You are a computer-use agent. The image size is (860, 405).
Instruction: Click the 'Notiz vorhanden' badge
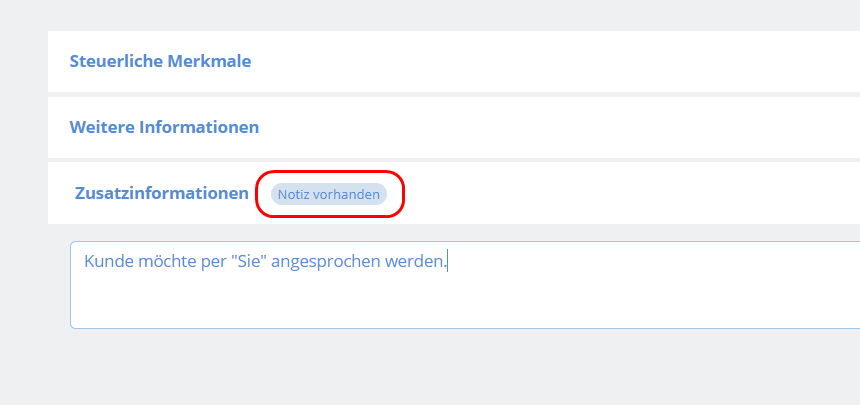pos(329,194)
